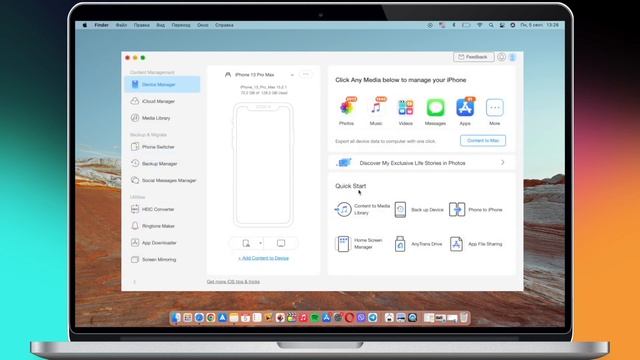This screenshot has width=640, height=360.
Task: Expand Discover My Exclusive Life Stories banner
Action: [x=421, y=163]
